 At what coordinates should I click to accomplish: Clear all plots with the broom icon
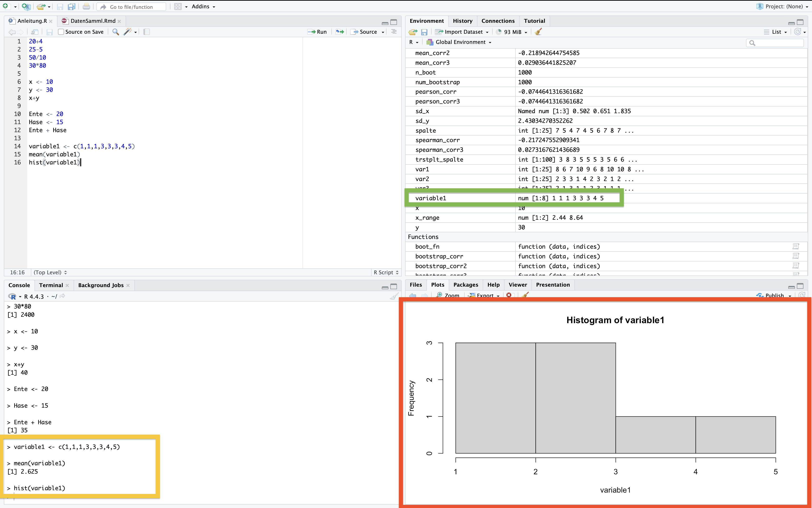(525, 295)
